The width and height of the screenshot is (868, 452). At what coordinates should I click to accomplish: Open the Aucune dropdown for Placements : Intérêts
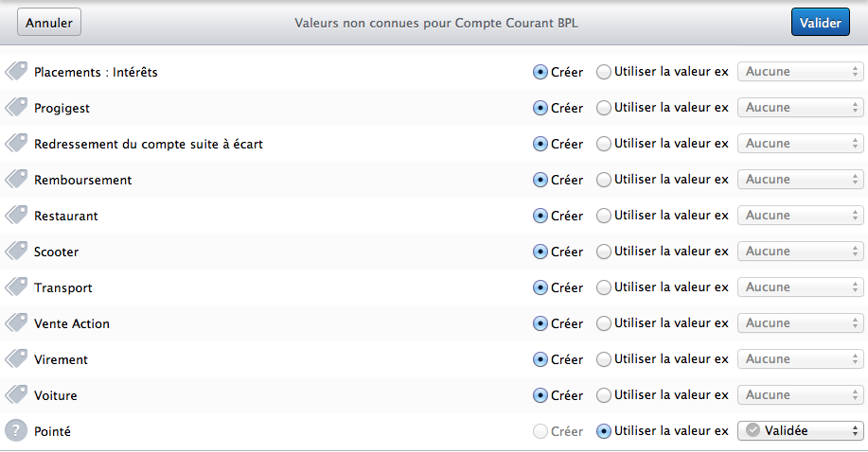[x=801, y=71]
